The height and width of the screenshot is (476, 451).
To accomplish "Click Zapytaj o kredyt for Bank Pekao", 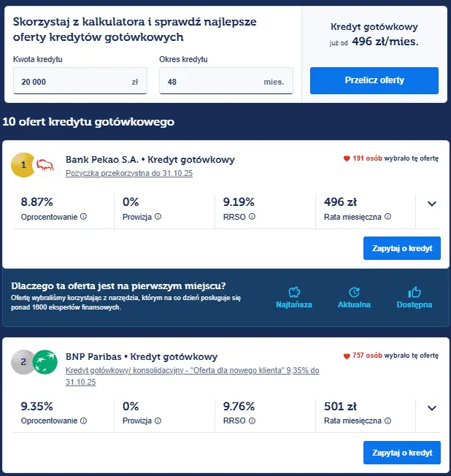I will tap(401, 248).
